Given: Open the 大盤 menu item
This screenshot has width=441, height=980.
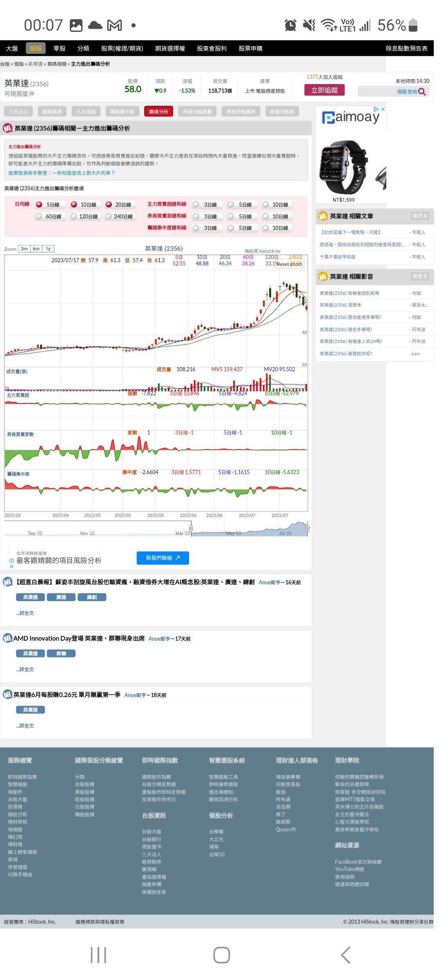Looking at the screenshot, I should pos(12,48).
